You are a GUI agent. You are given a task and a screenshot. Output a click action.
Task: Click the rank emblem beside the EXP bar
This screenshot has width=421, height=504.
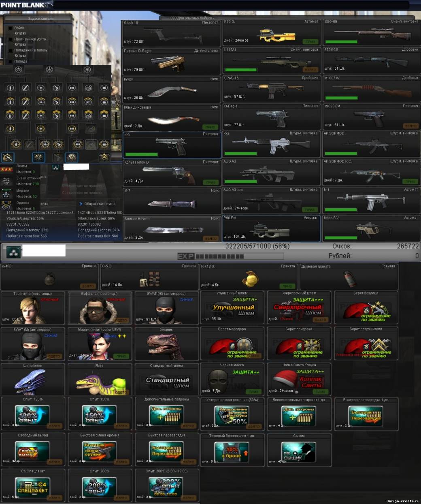click(x=13, y=252)
